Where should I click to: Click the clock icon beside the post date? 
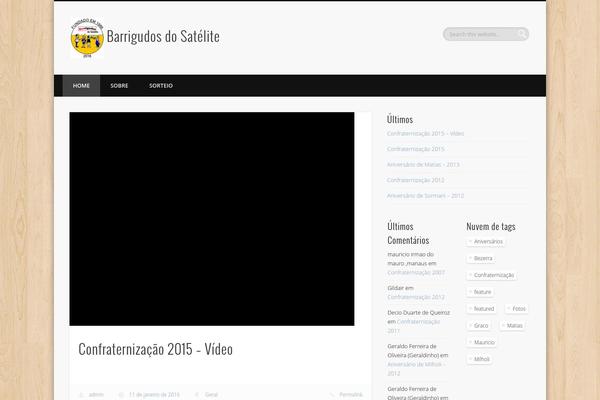121,395
